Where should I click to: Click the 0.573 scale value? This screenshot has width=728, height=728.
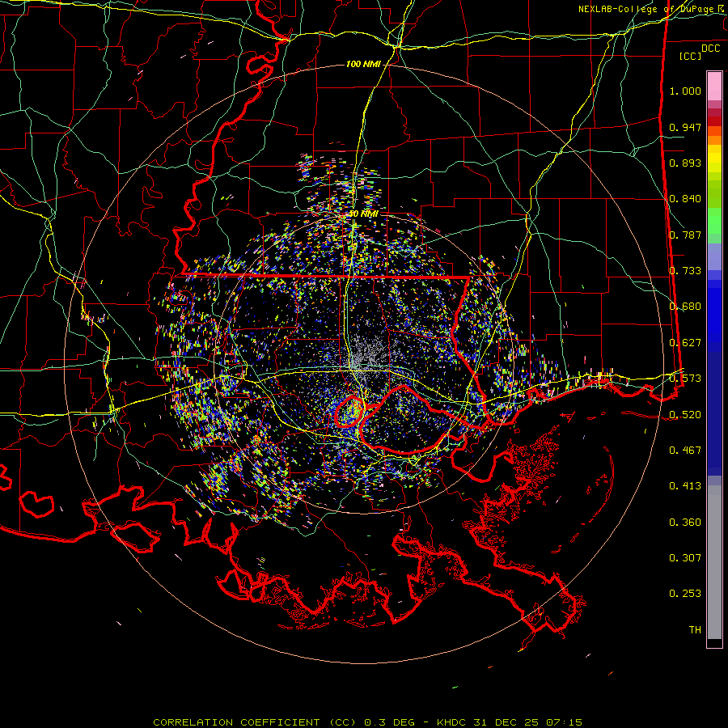pos(685,379)
